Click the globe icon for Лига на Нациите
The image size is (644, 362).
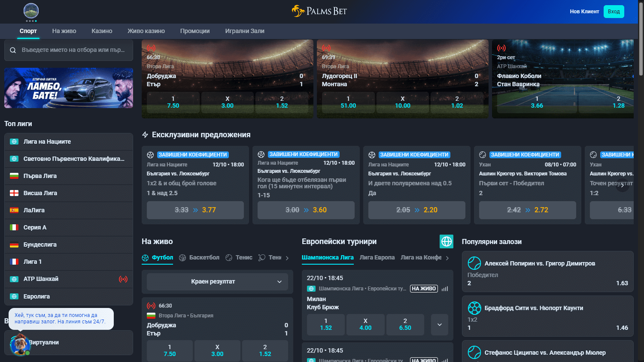pos(14,142)
